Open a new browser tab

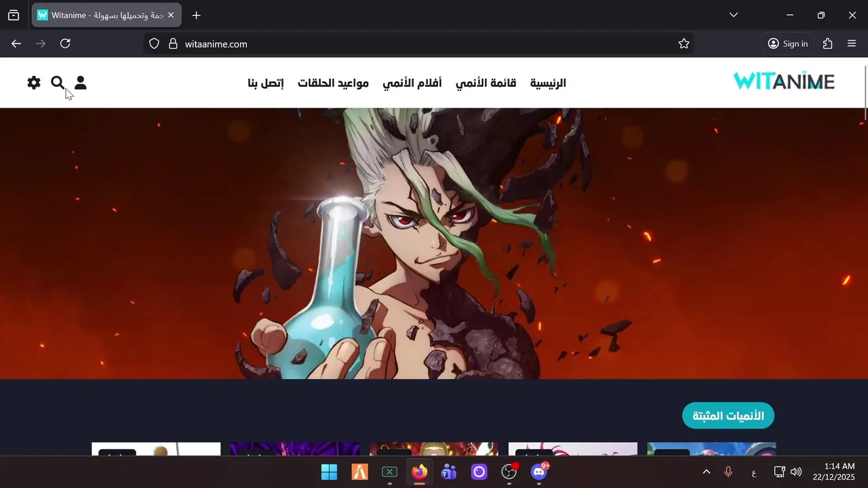tap(197, 15)
